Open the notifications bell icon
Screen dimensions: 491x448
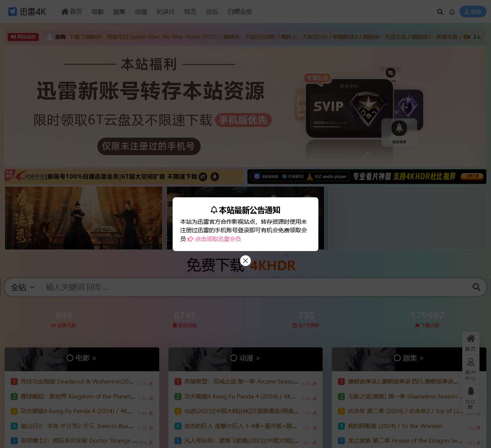[452, 12]
